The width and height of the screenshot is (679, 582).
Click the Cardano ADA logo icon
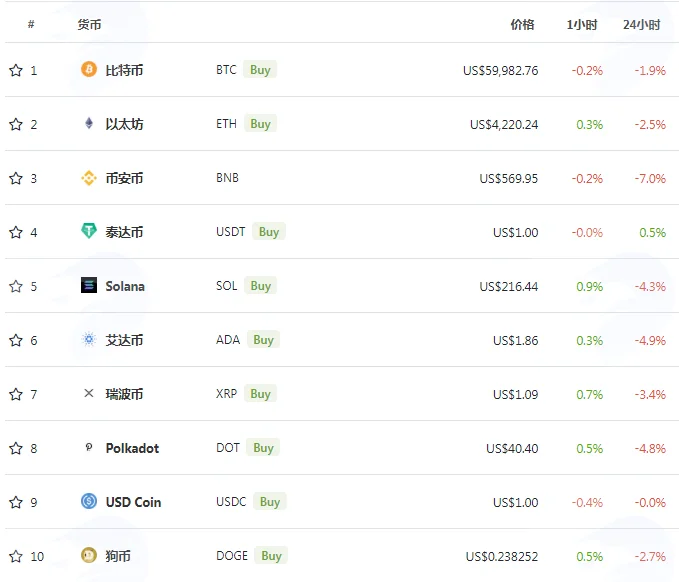coord(89,340)
